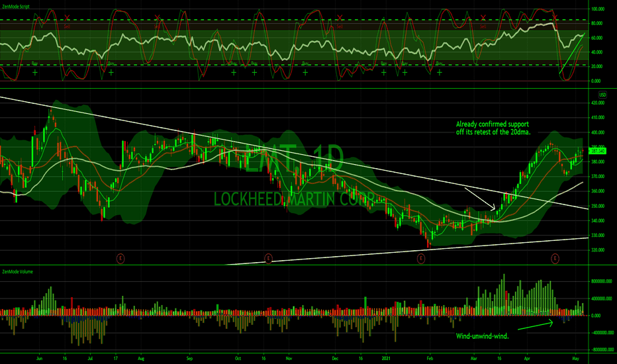
Task: Click the 100.000 oscillator axis label
Action: 597,9
